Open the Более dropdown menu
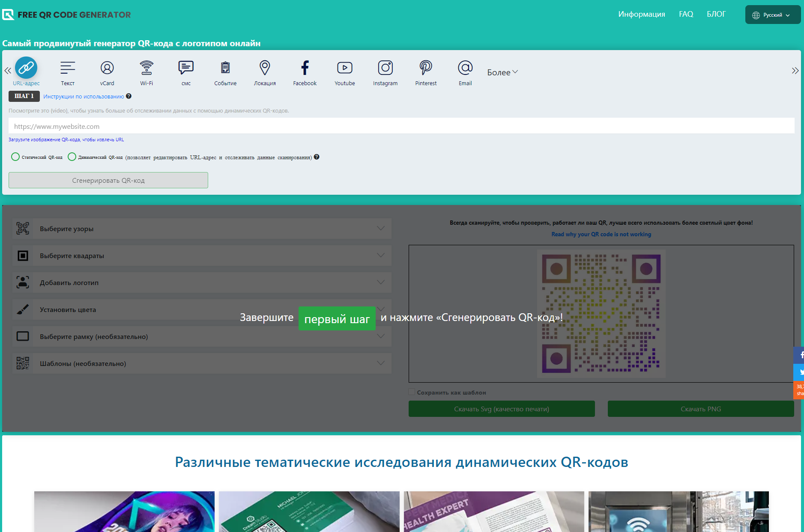 click(502, 72)
